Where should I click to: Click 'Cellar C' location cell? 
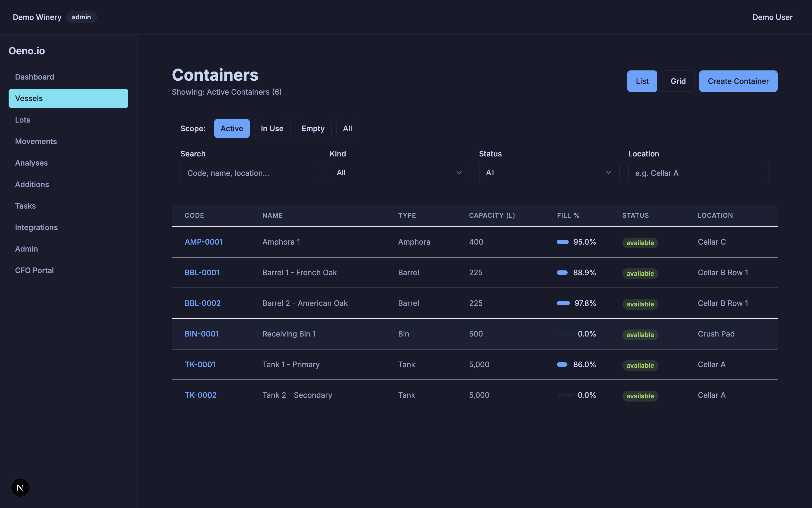[x=712, y=242]
